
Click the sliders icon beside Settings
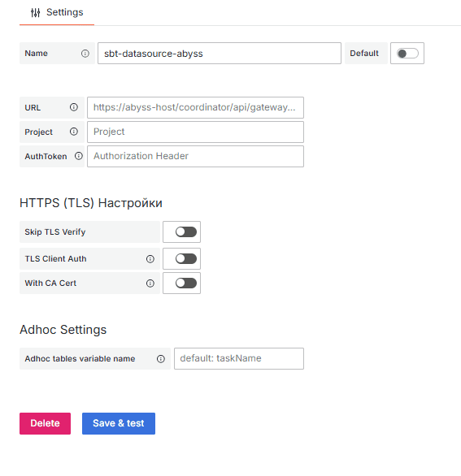(35, 12)
